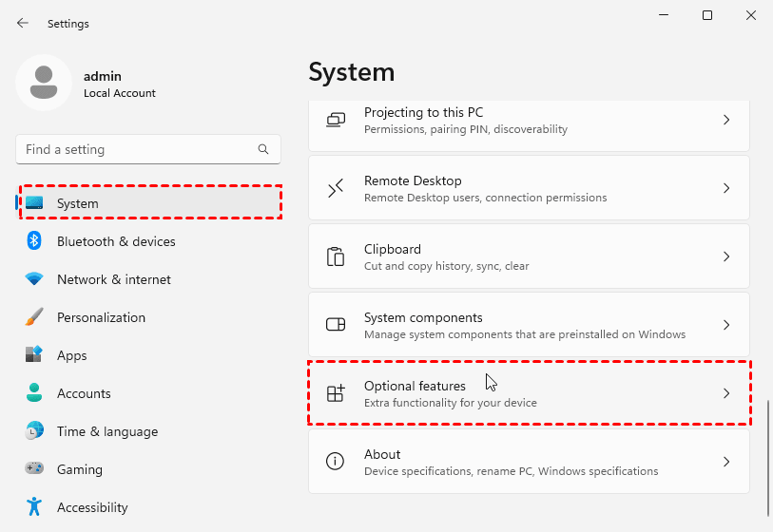773x532 pixels.
Task: Open the Accounts settings category
Action: coord(84,393)
